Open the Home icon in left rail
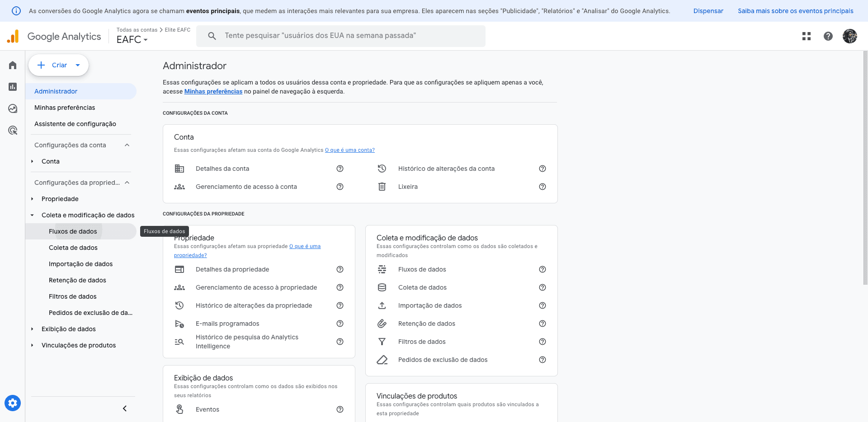The width and height of the screenshot is (868, 422). [13, 66]
